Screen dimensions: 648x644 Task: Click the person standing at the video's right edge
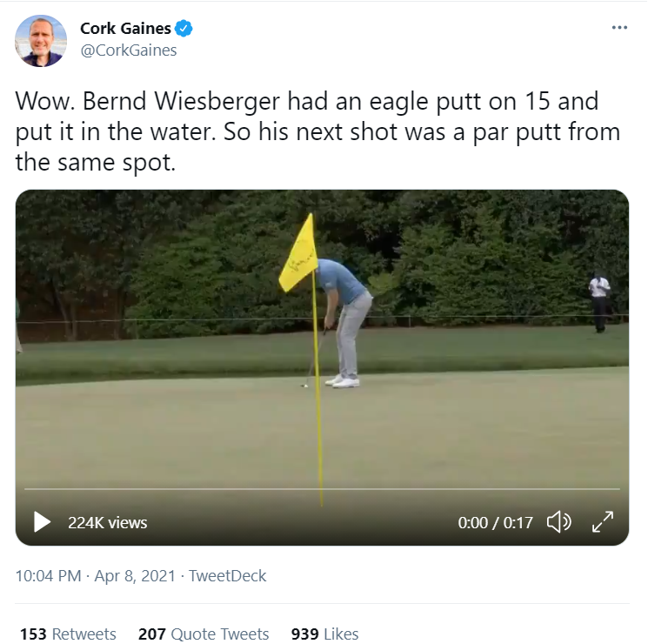click(599, 301)
